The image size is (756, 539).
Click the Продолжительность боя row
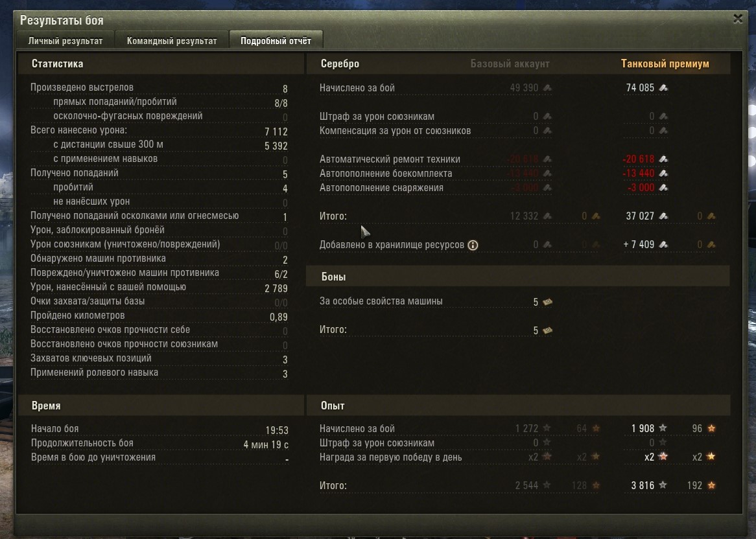point(159,444)
